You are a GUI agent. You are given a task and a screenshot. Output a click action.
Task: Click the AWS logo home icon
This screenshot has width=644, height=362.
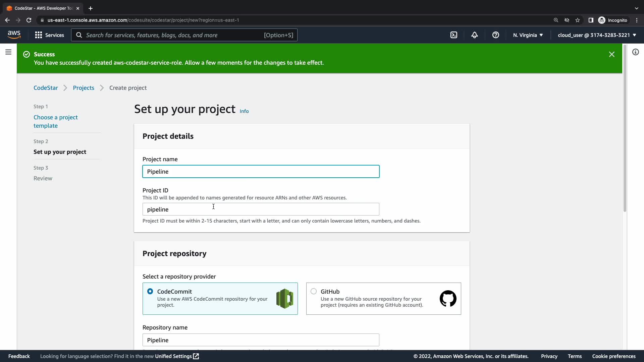point(14,35)
